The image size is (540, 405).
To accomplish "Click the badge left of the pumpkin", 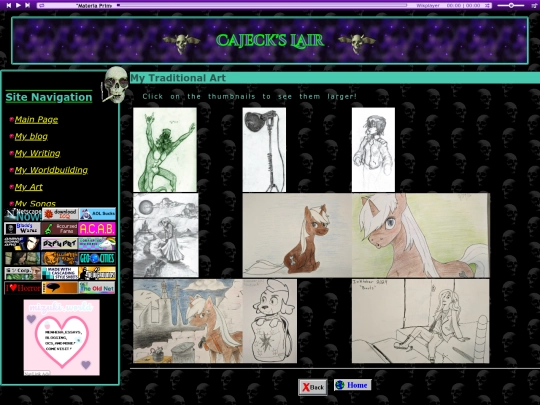I will point(22,258).
